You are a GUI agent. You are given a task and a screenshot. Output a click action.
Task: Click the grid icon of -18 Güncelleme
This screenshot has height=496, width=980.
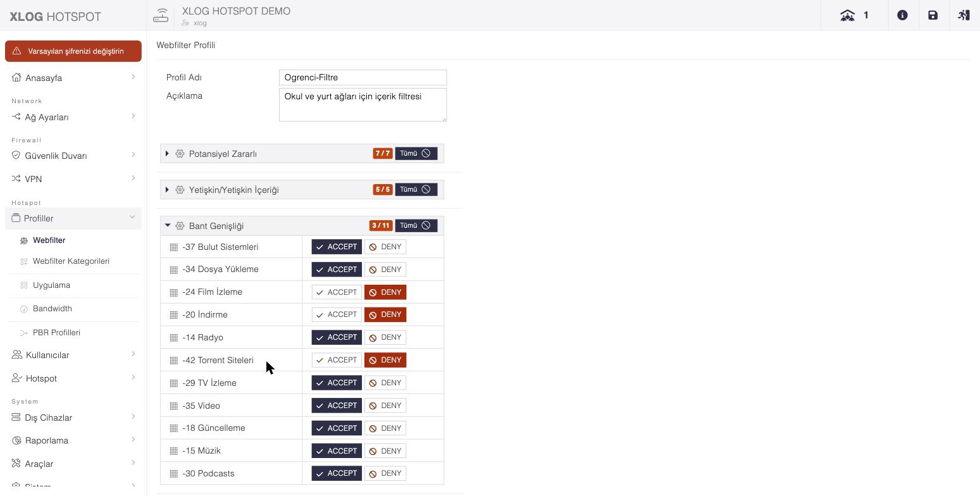[x=173, y=428]
